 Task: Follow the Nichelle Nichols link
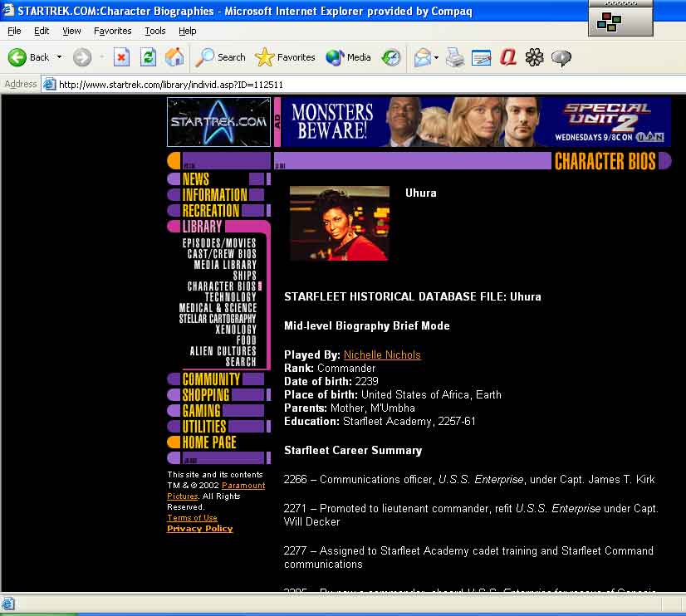382,355
